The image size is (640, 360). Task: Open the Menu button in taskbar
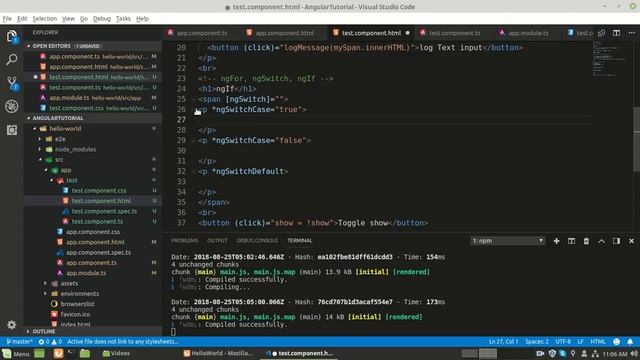(16, 353)
